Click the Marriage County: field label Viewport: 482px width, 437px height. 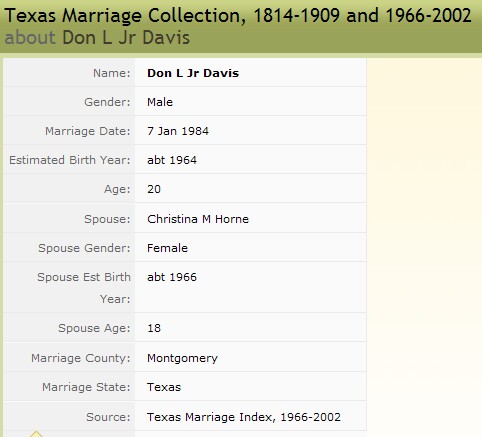click(81, 358)
